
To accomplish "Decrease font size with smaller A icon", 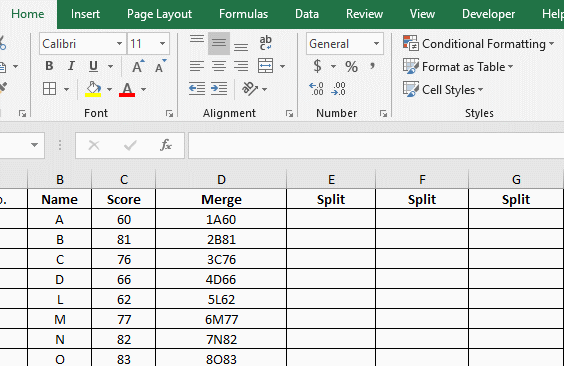I will click(160, 66).
